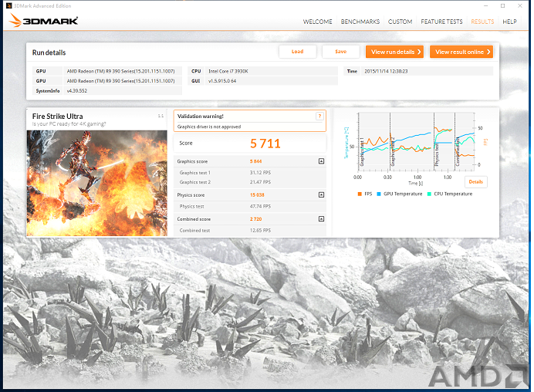The image size is (534, 392).
Task: Click Combined test 12.65 FPS row
Action: click(249, 231)
